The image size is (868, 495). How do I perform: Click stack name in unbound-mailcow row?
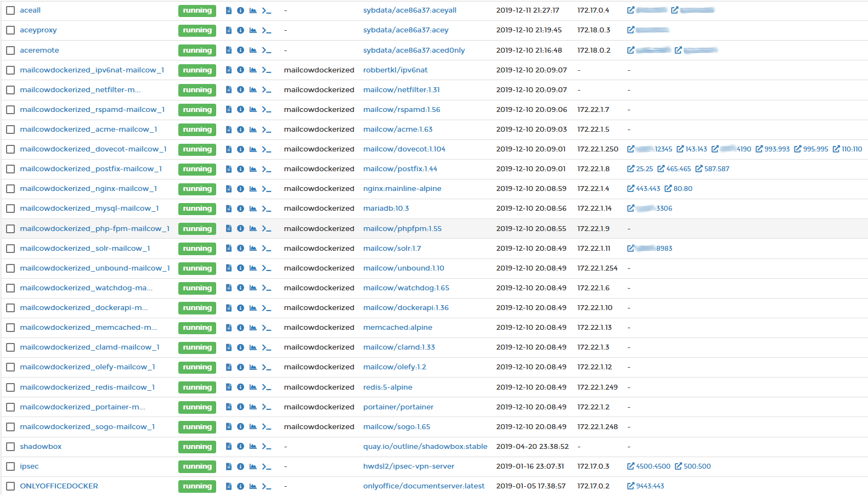(319, 268)
